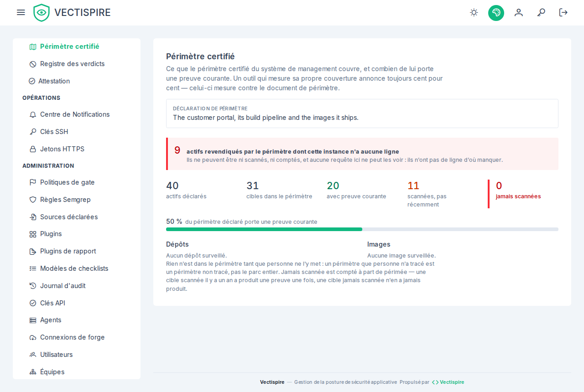The width and height of the screenshot is (584, 392).
Task: Click the key icon beside Clés SSH
Action: [x=33, y=132]
